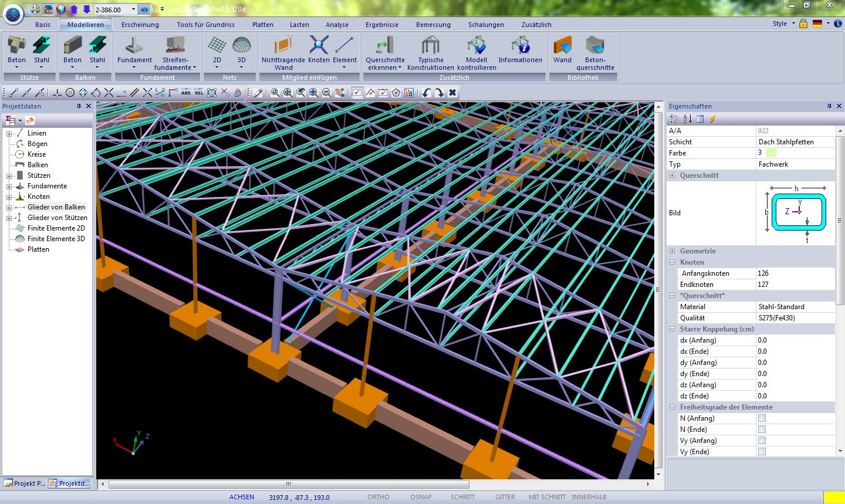Select the Wand library icon
Screen dimensions: 845x504
(x=562, y=46)
